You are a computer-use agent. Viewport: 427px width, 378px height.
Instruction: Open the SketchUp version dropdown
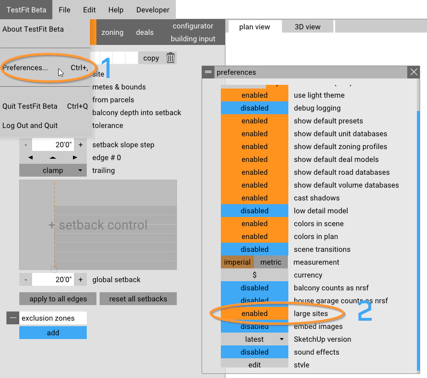[254, 339]
